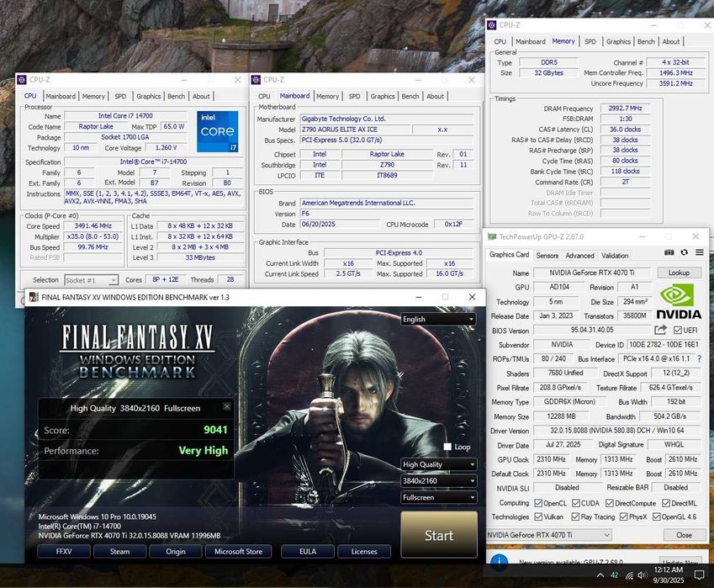
Task: Open the High Quality preset dropdown
Action: [438, 464]
